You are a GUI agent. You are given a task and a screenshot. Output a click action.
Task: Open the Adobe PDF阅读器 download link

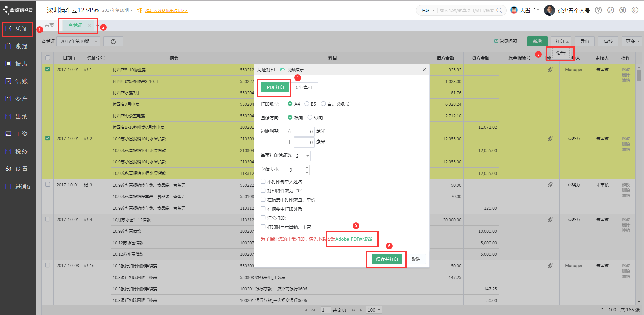pos(354,239)
